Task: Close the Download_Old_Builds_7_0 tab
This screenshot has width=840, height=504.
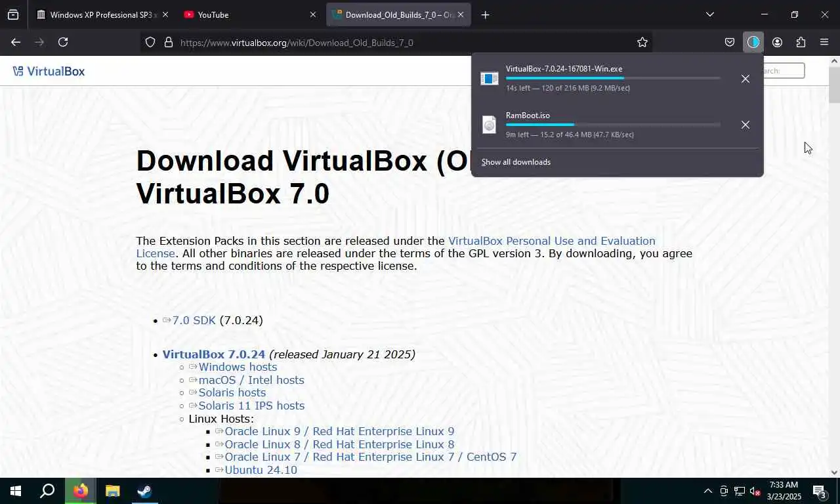Action: click(461, 14)
